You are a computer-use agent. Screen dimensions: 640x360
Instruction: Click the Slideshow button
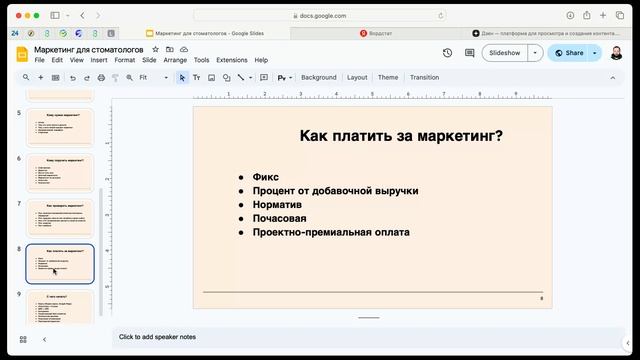504,53
